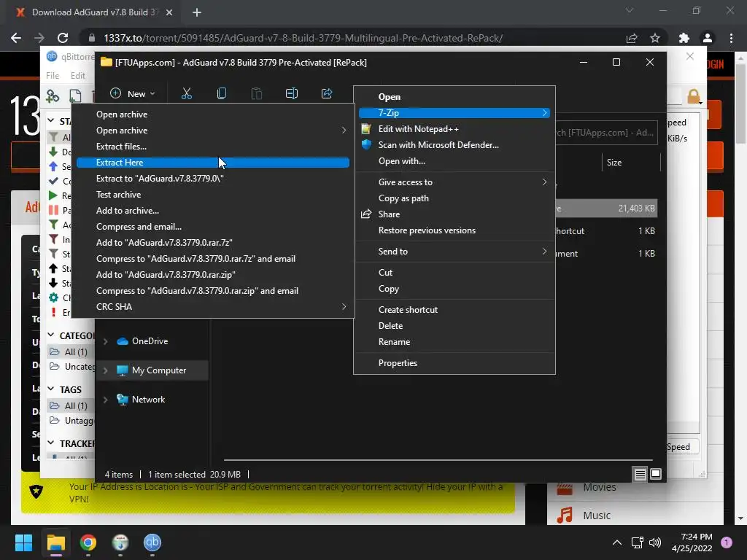Viewport: 747px width, 560px height.
Task: Click Open in the context menu
Action: pyautogui.click(x=390, y=97)
